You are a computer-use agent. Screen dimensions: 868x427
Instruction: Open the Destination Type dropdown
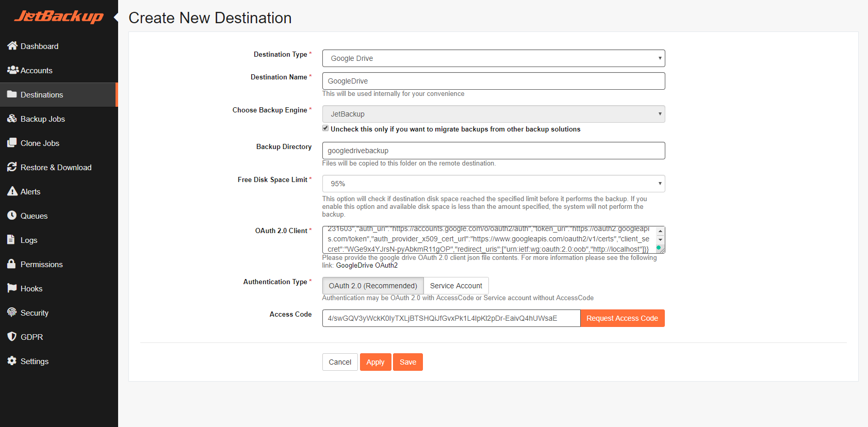[494, 58]
